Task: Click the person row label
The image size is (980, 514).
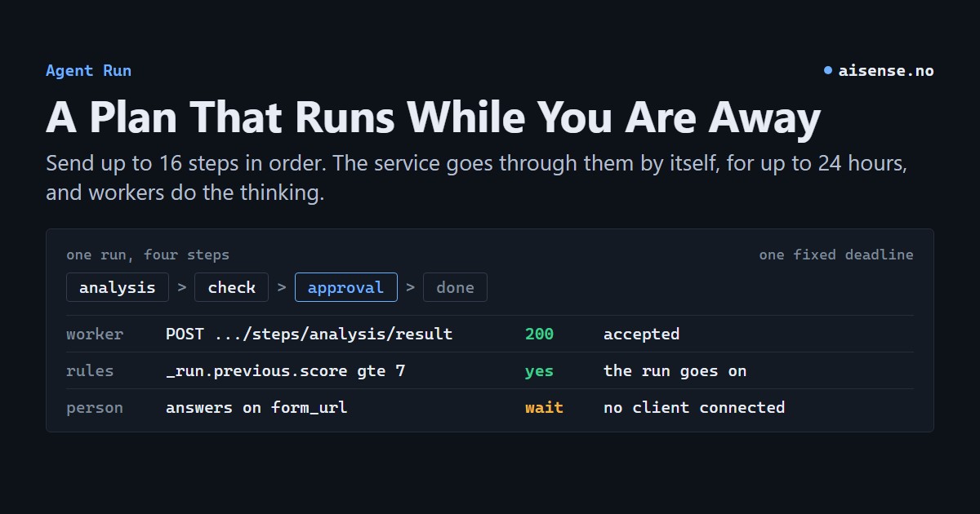Action: pos(95,407)
